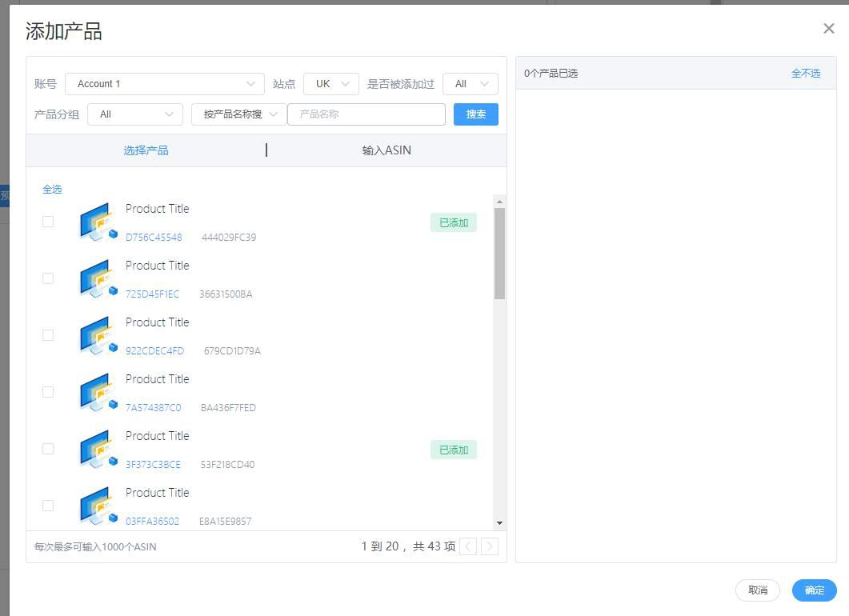Click the 产品名称 search input field
Screen dimensions: 849x616
366,114
